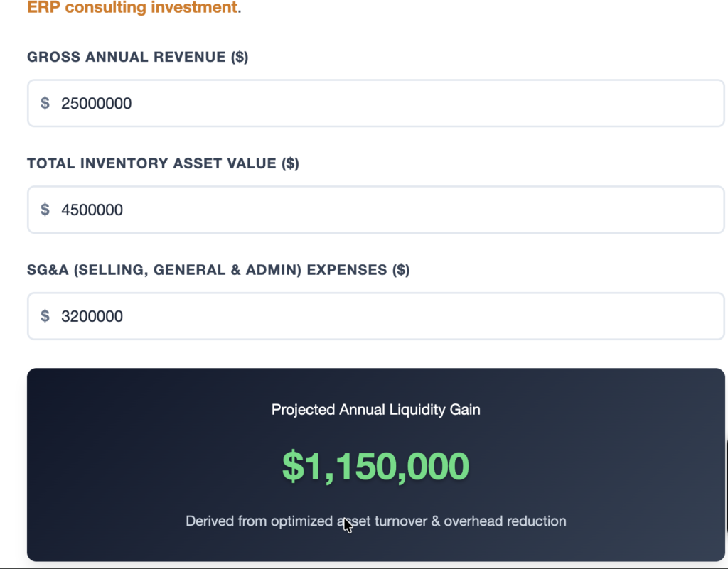Click the 4500000 value text
728x569 pixels.
[x=92, y=210]
